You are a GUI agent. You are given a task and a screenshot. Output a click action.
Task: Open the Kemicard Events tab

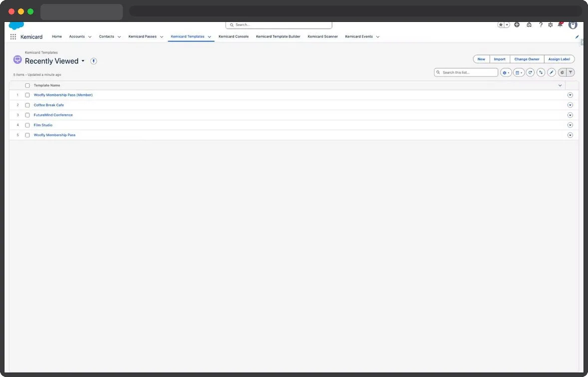tap(359, 37)
